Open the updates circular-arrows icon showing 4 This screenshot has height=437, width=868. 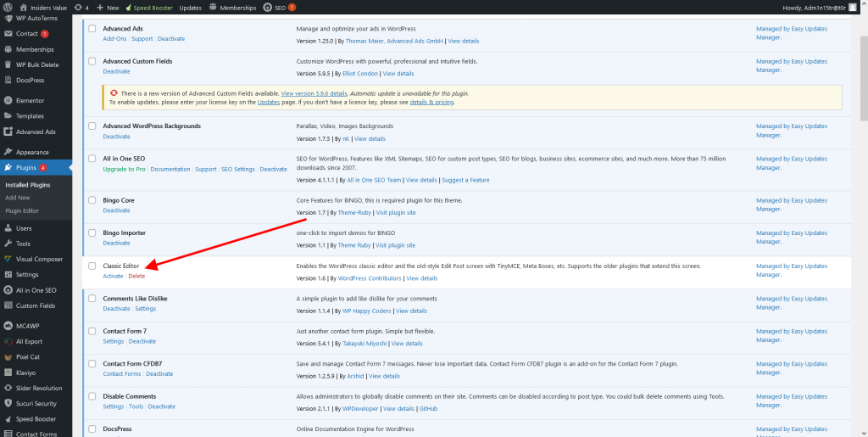click(79, 8)
